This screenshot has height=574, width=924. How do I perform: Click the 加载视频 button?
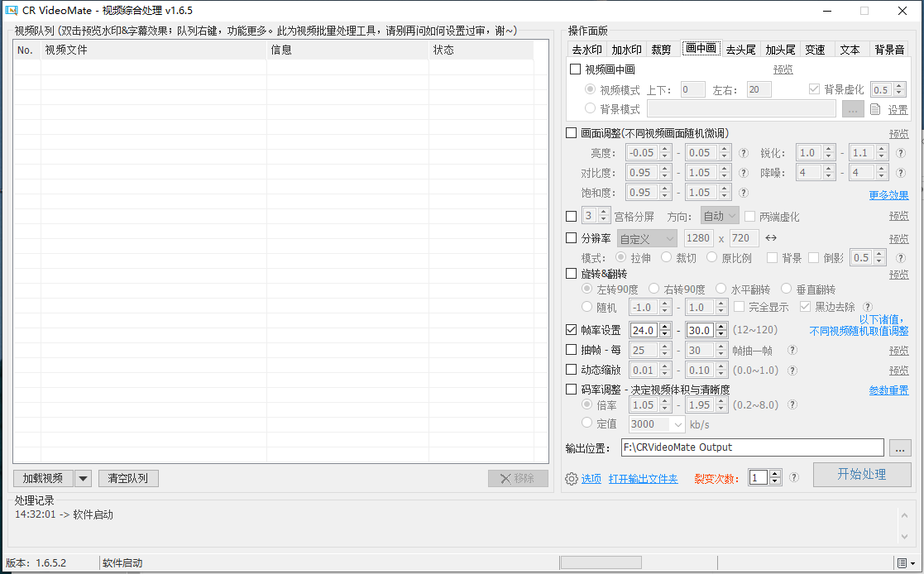[43, 479]
